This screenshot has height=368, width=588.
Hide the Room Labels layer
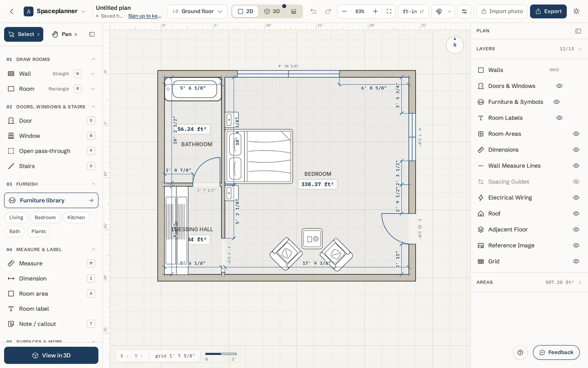tap(559, 118)
